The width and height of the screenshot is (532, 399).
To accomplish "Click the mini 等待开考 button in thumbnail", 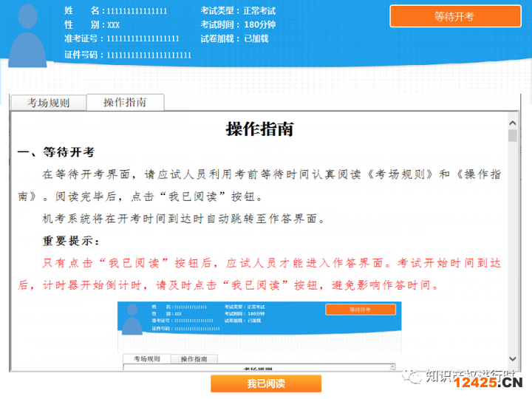I will (361, 310).
